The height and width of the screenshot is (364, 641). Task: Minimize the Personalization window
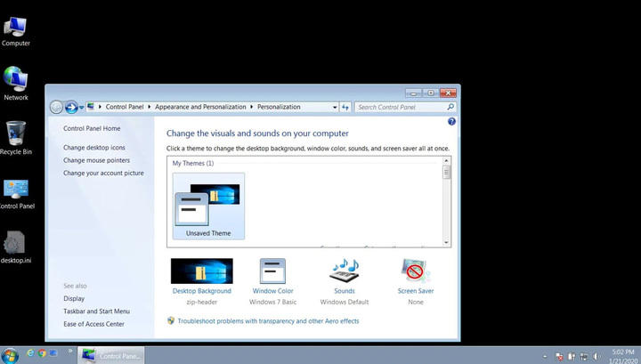click(x=413, y=93)
